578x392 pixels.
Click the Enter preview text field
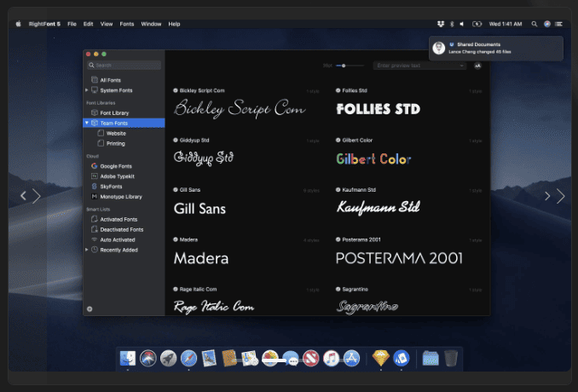419,66
